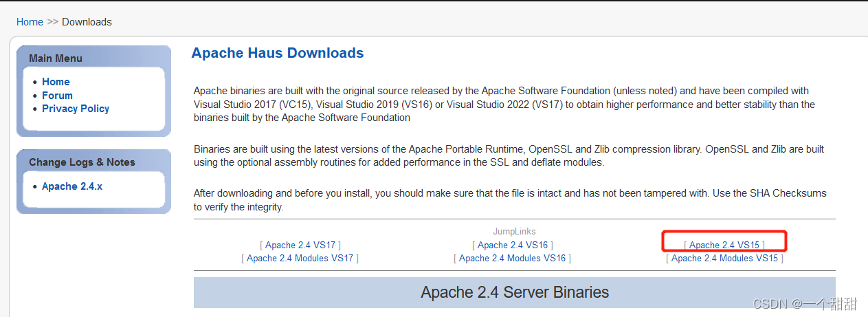Open Privacy Policy in Main Menu

click(76, 109)
